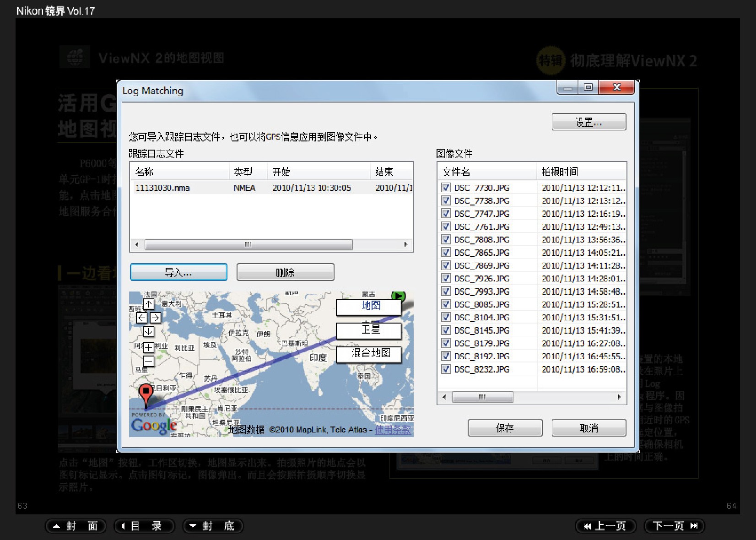
Task: Toggle checkbox for DSC_8192.JPG
Action: pos(446,356)
